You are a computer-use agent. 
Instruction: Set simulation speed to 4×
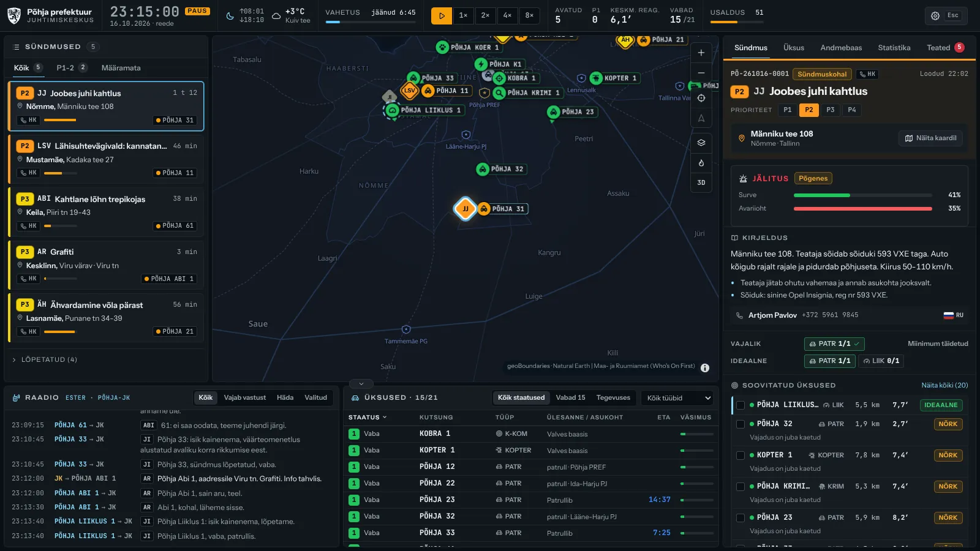(x=507, y=16)
